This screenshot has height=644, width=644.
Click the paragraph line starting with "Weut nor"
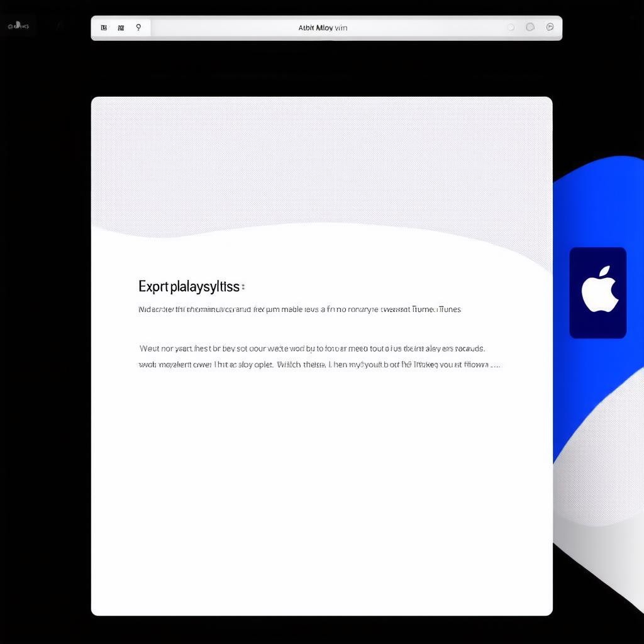[311, 348]
